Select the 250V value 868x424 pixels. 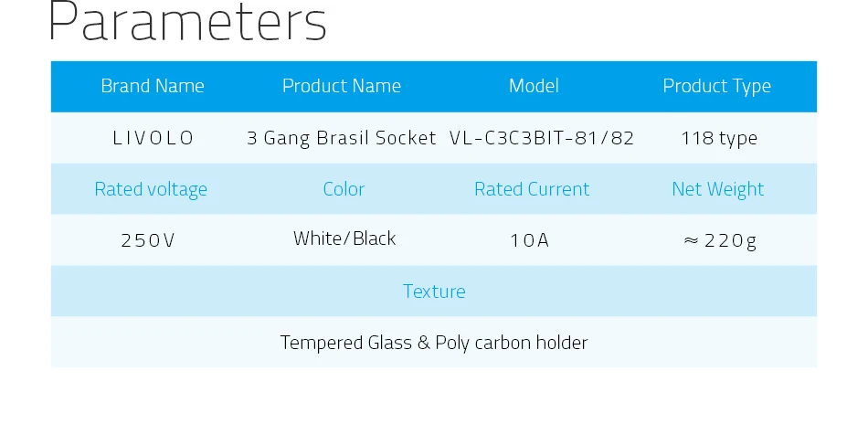pos(148,240)
